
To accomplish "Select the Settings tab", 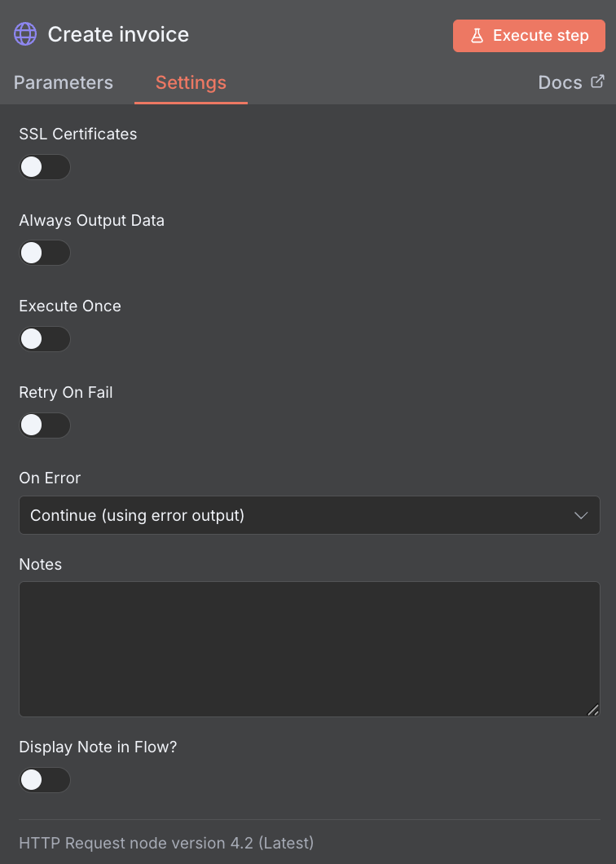I will point(191,82).
